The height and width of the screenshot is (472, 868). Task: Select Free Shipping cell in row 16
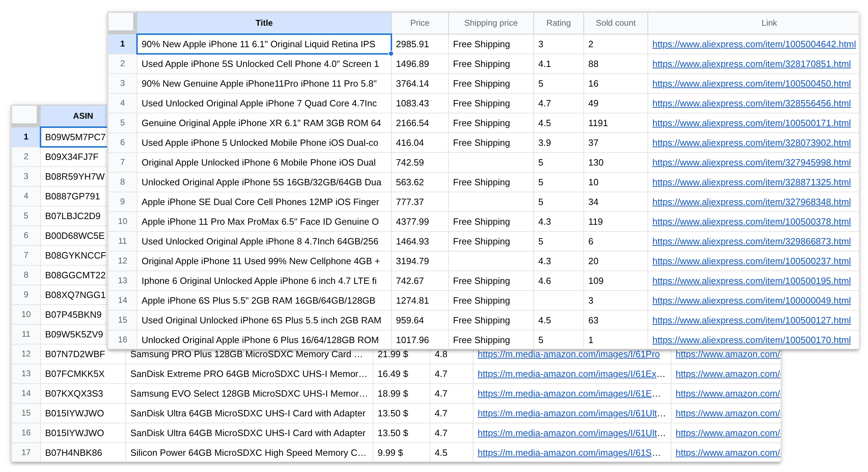click(491, 340)
